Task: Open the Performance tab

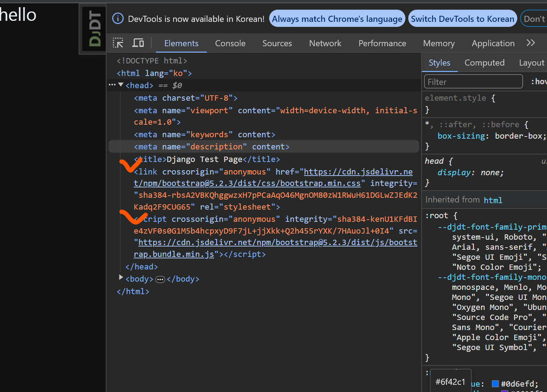Action: (382, 43)
